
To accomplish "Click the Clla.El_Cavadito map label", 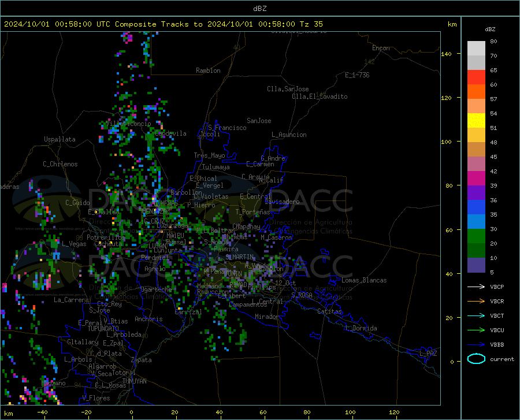I will point(320,96).
